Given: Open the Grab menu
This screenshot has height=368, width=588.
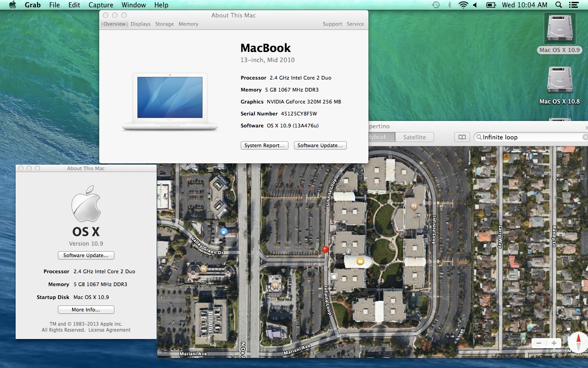Looking at the screenshot, I should (x=33, y=5).
